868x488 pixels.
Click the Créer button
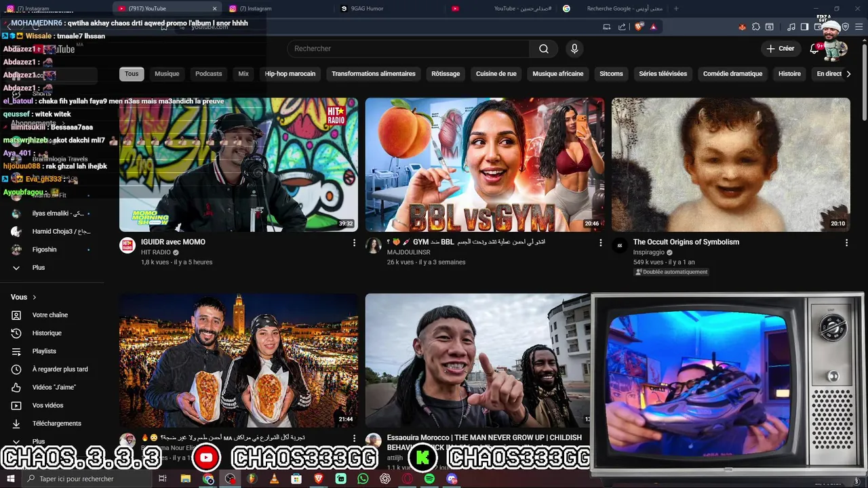(x=780, y=49)
